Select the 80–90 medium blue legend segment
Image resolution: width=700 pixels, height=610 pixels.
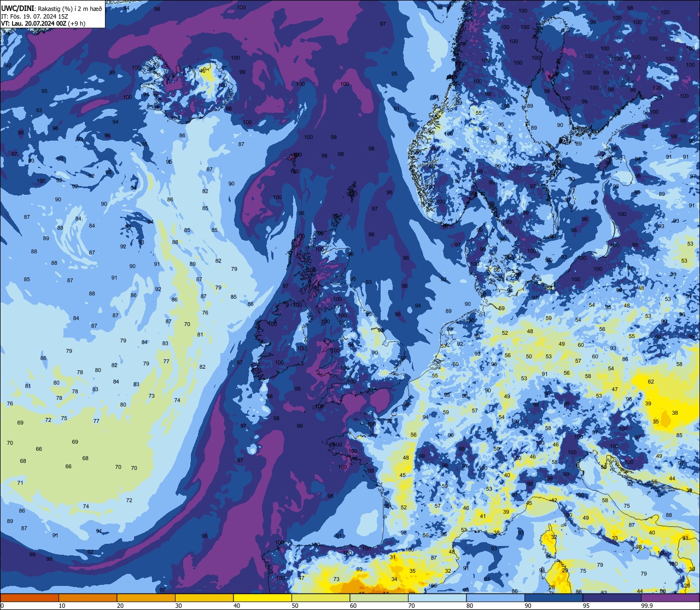point(495,598)
